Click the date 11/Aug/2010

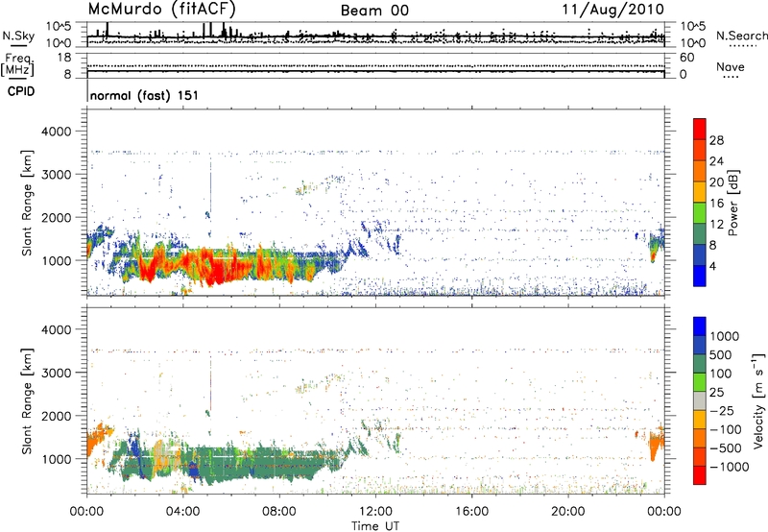[612, 10]
